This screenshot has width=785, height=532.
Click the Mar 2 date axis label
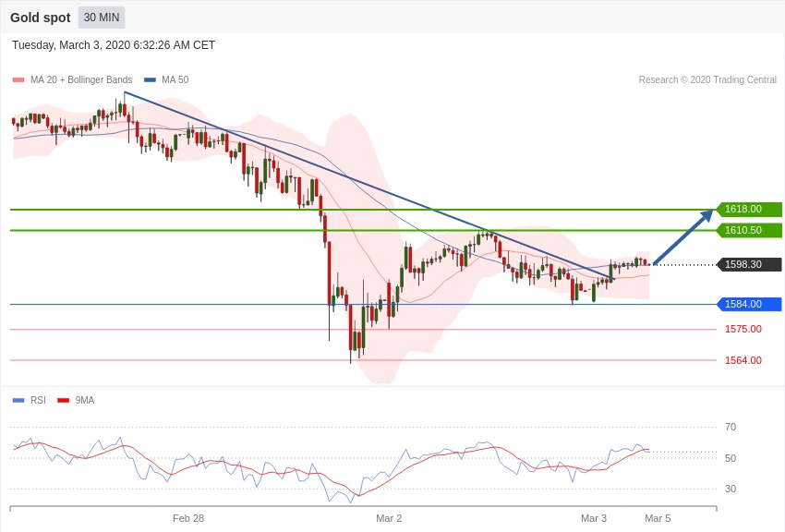(389, 518)
